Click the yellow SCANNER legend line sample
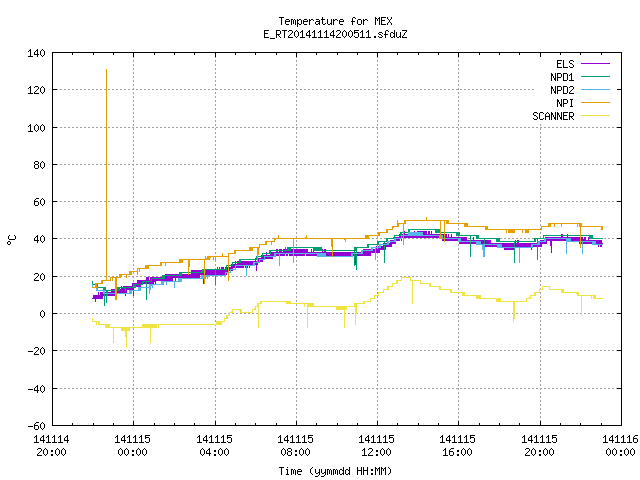This screenshot has width=640, height=480. coord(595,116)
